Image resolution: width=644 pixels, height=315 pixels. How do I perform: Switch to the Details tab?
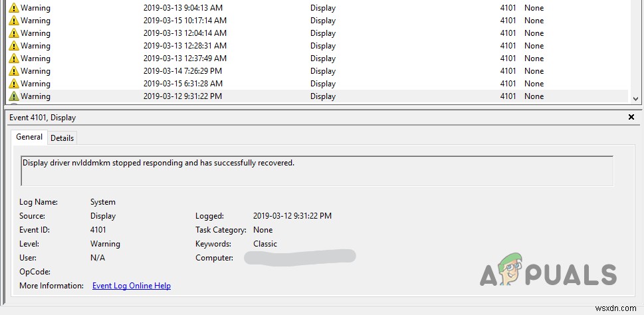62,138
